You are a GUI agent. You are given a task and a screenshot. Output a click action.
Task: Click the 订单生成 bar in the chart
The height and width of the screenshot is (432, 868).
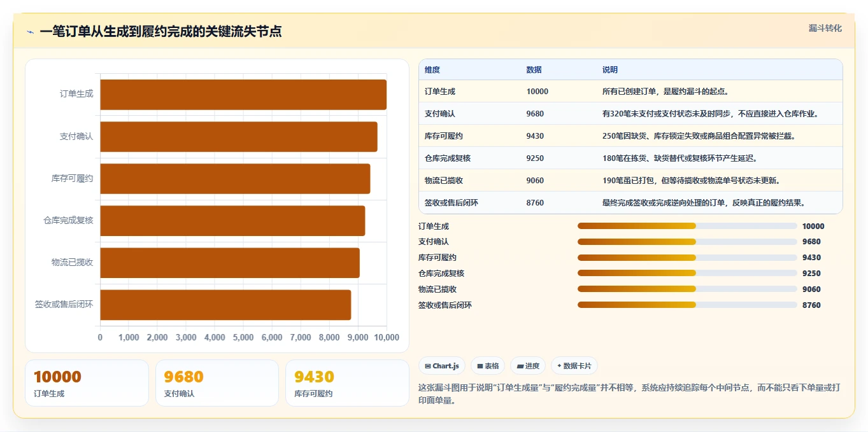click(243, 94)
